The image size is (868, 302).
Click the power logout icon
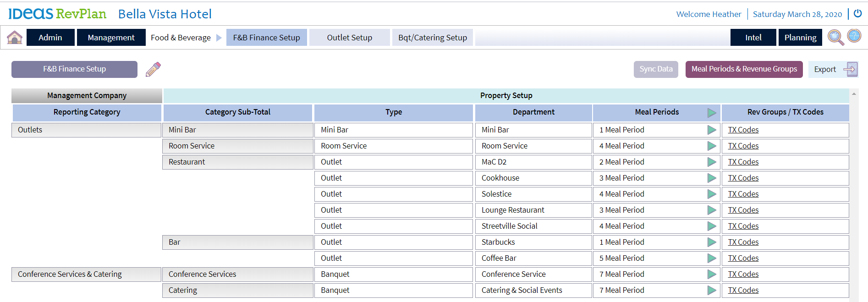(x=857, y=14)
